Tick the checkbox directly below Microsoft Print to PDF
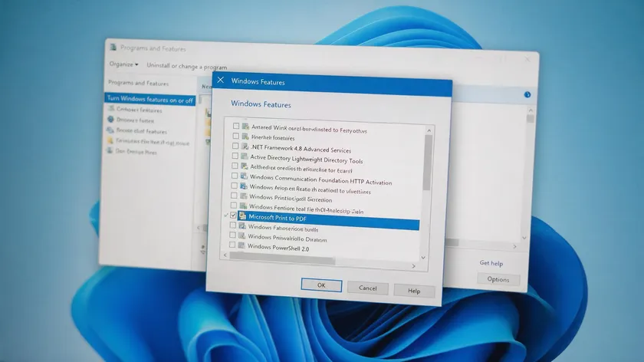The width and height of the screenshot is (644, 362). [233, 225]
